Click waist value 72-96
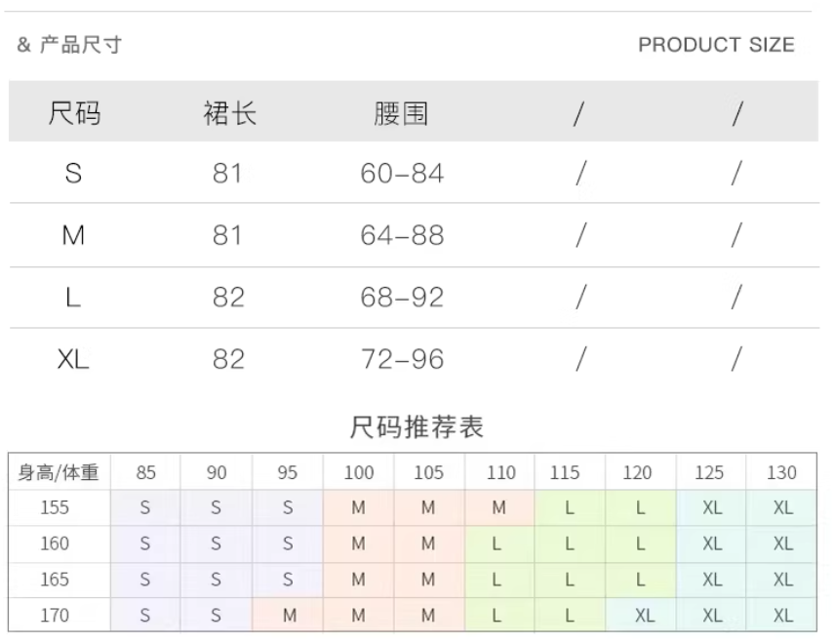The image size is (835, 644). [402, 359]
